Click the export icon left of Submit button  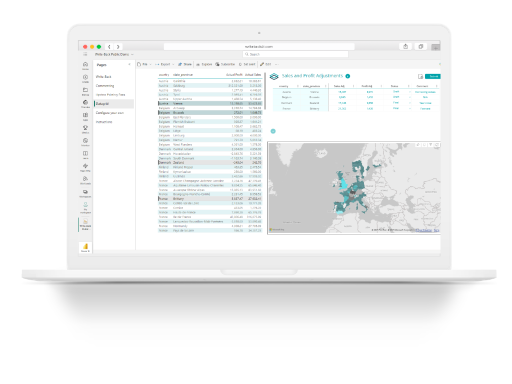(x=420, y=76)
